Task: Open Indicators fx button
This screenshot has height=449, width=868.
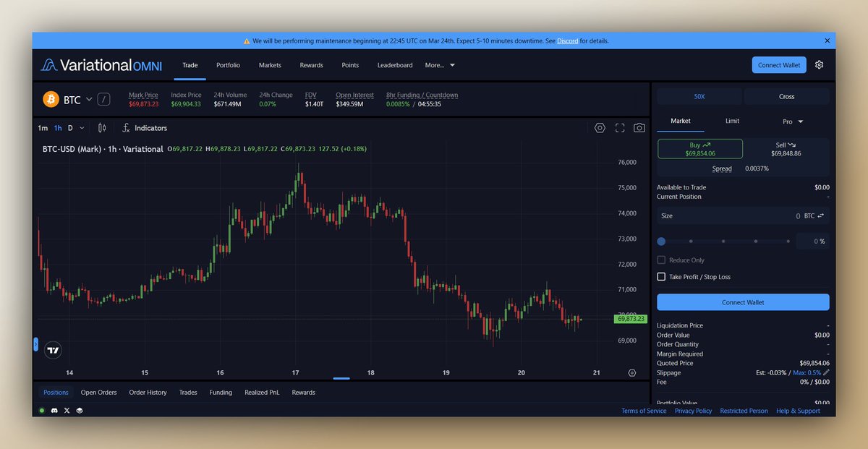Action: [x=144, y=128]
